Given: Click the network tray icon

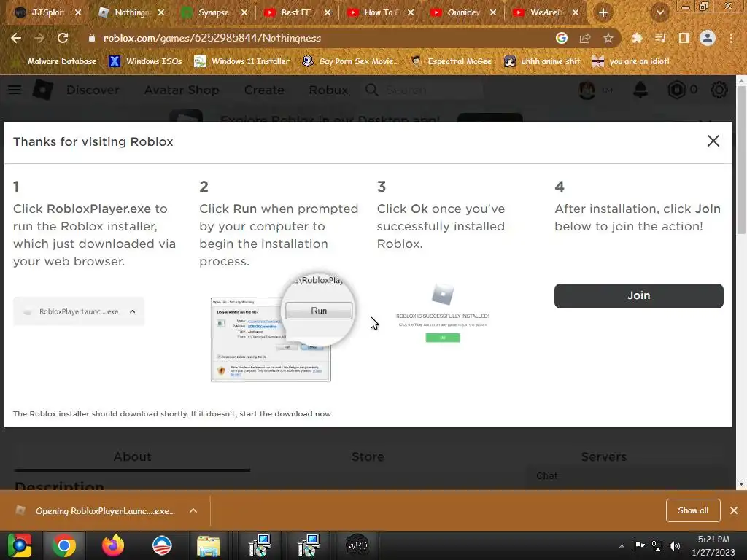Looking at the screenshot, I should (x=657, y=545).
